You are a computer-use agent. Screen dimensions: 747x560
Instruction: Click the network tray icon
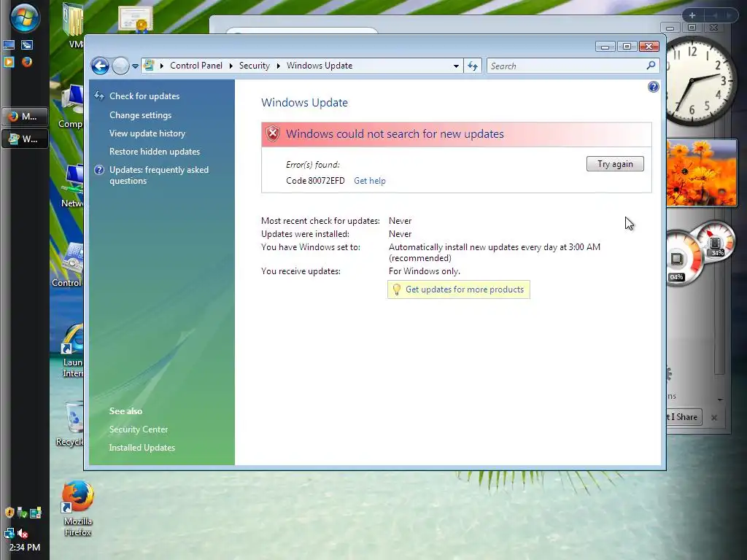pyautogui.click(x=9, y=533)
